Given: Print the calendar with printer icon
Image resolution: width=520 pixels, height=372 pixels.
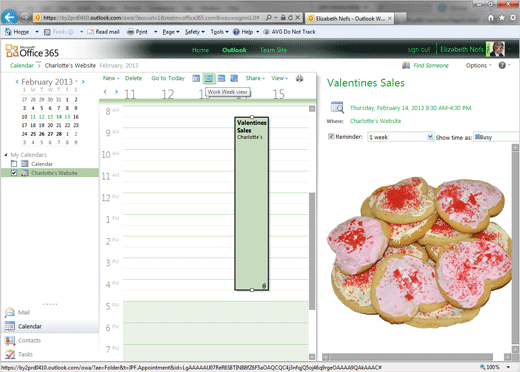Looking at the screenshot, I should pyautogui.click(x=299, y=78).
